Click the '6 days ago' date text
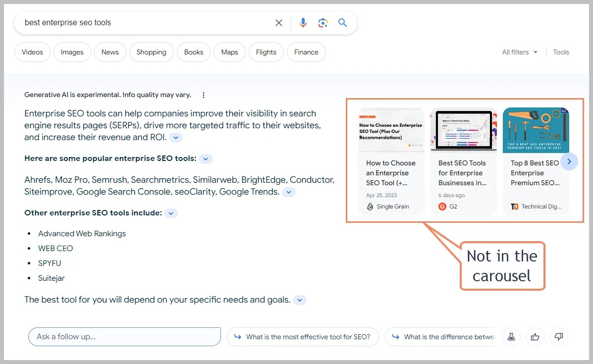593x364 pixels. (x=451, y=195)
